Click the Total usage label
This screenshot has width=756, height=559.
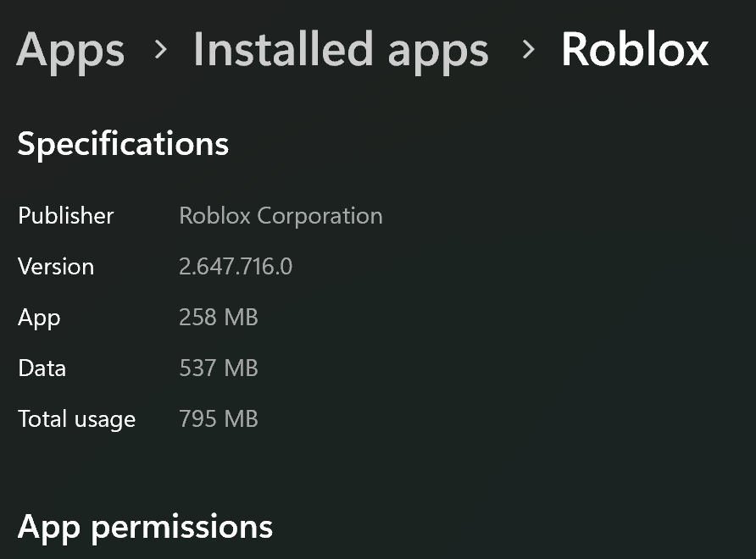[77, 419]
